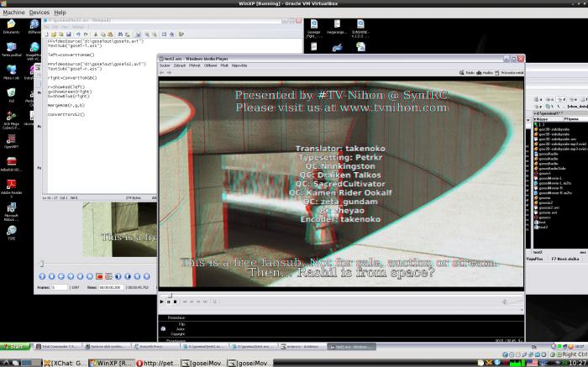The height and width of the screenshot is (367, 588).
Task: Click the Find binoculars icon in Notepad2 toolbar
Action: coord(120,34)
